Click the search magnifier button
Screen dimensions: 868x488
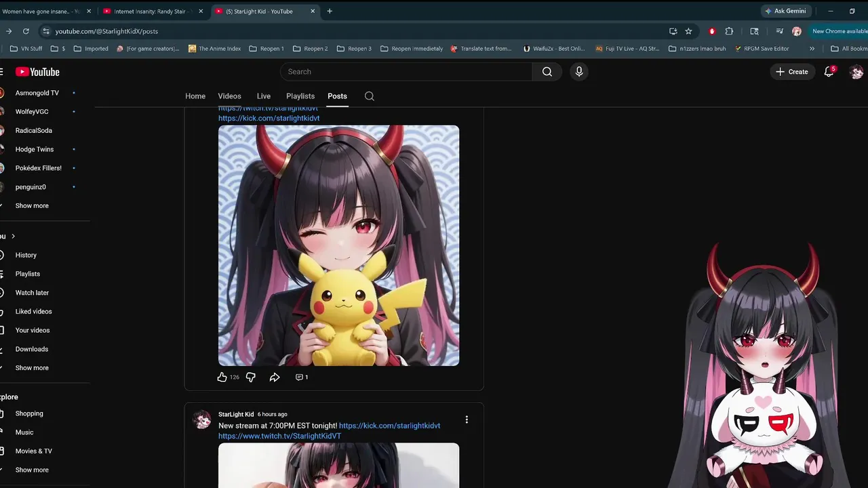[x=547, y=72]
